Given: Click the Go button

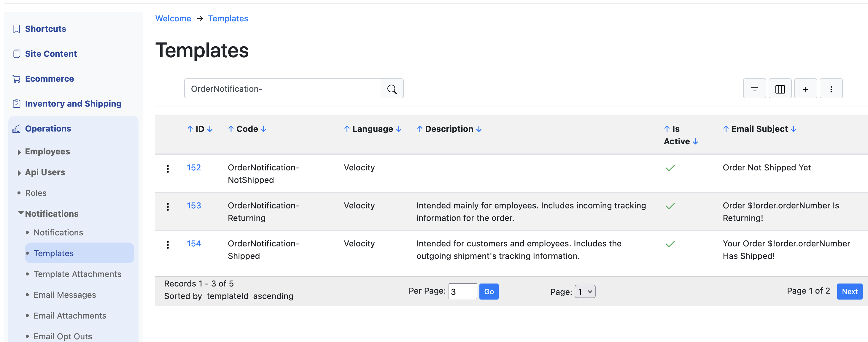Looking at the screenshot, I should [489, 292].
